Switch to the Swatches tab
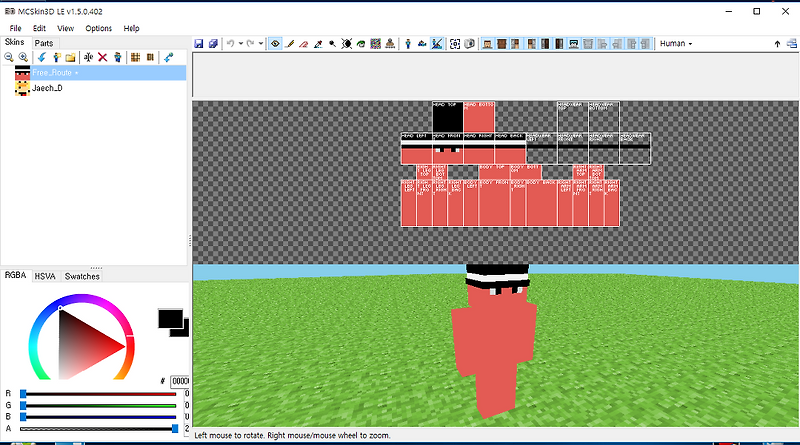 click(82, 277)
